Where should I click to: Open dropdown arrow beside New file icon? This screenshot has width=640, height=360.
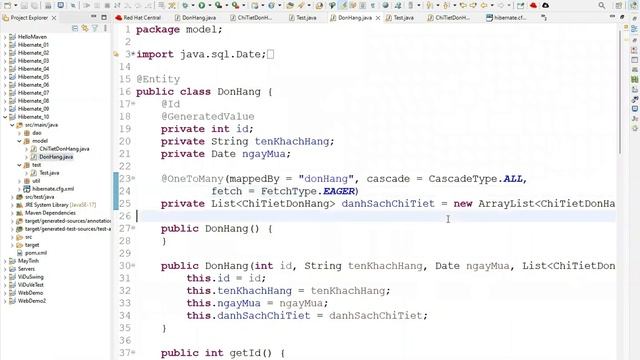[16, 5]
